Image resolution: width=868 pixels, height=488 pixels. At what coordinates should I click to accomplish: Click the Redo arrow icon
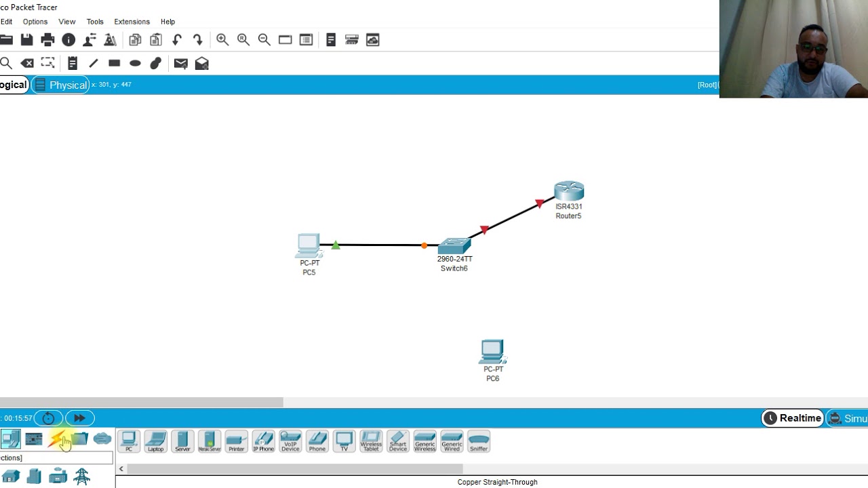198,40
